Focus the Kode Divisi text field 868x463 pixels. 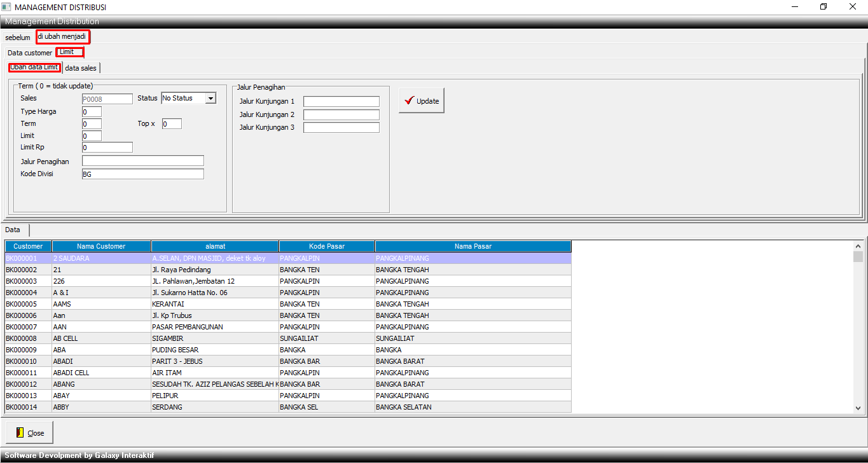coord(142,174)
